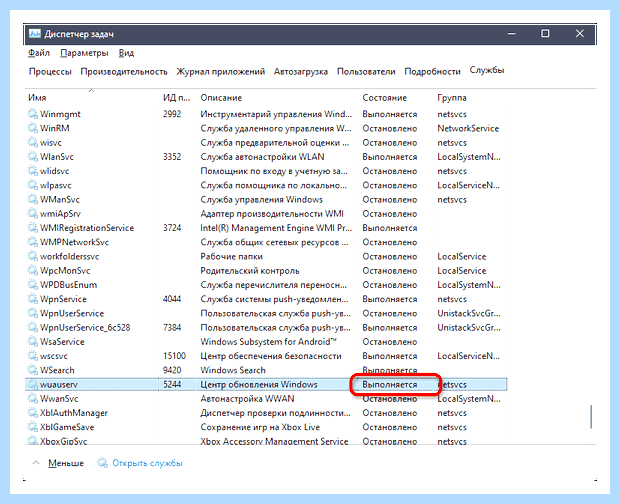Sort by the ИД п... column header

click(x=176, y=98)
